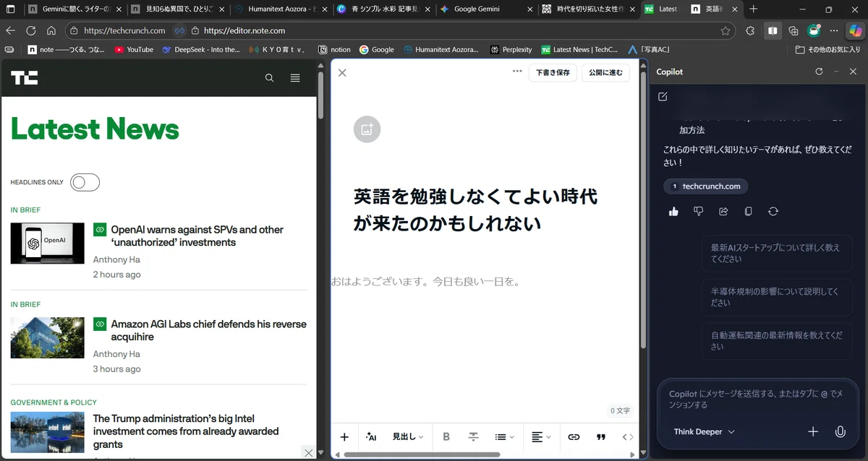Toggle the Headlines Only switch

pyautogui.click(x=85, y=183)
